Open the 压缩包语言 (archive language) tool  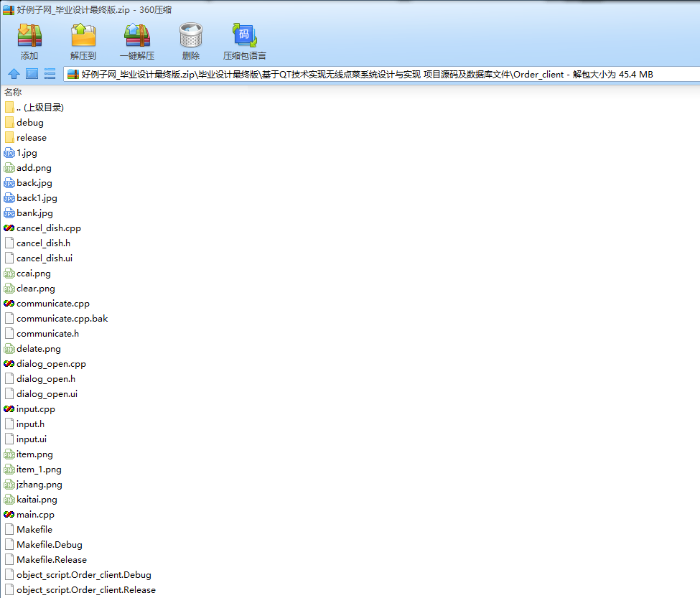(x=245, y=42)
